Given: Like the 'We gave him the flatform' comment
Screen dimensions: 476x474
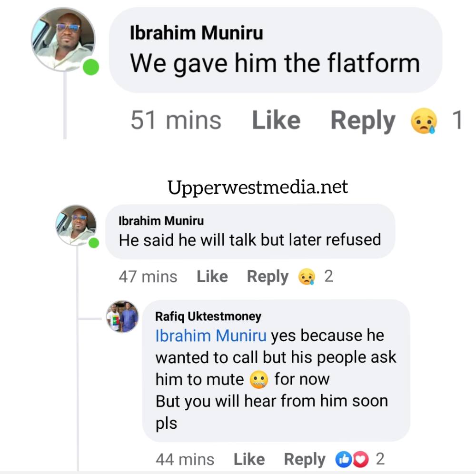Looking at the screenshot, I should click(x=276, y=120).
